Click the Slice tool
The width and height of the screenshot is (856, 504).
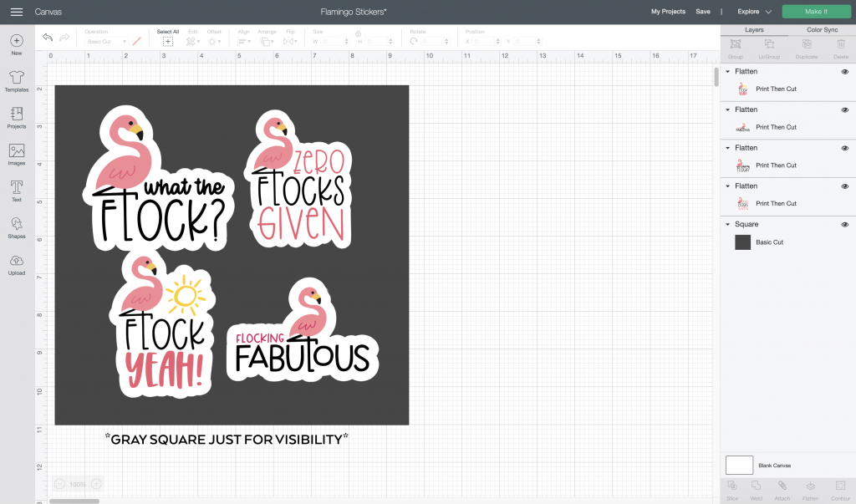click(732, 491)
